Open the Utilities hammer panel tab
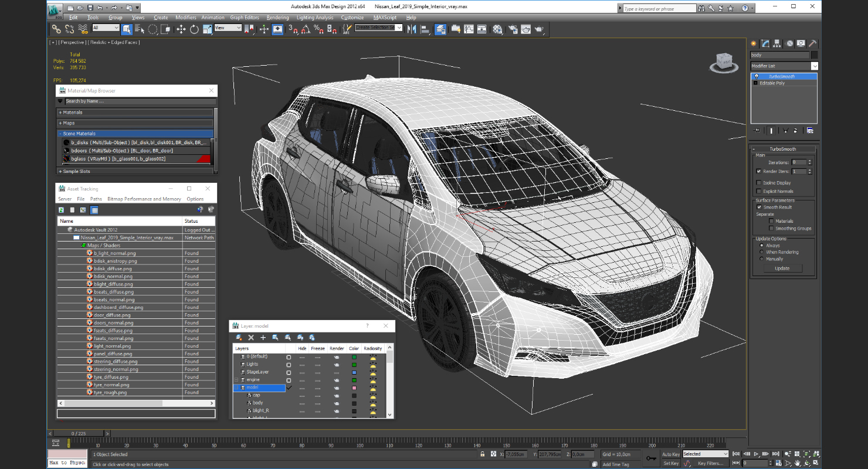 (813, 43)
